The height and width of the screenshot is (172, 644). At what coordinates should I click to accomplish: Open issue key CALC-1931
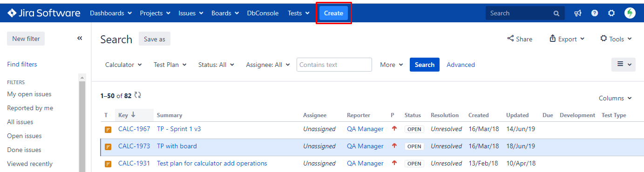(x=134, y=163)
